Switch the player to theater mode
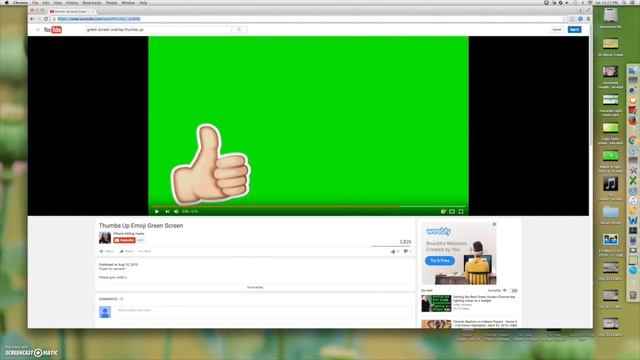Image resolution: width=640 pixels, height=360 pixels. (452, 211)
